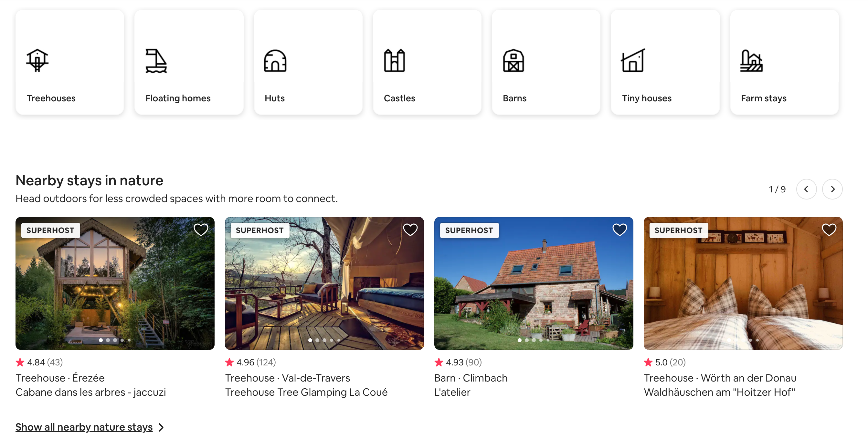Click the Barns category icon

[513, 61]
